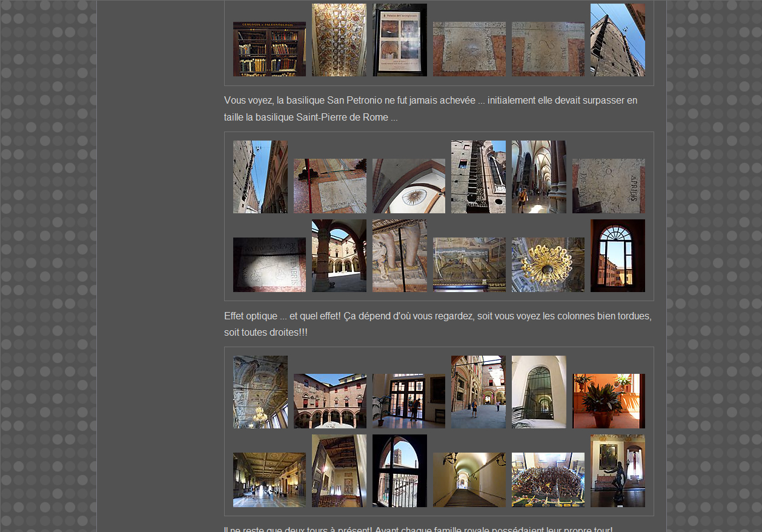Open the APRILIS marble slab photo
This screenshot has height=532, width=762.
[608, 186]
